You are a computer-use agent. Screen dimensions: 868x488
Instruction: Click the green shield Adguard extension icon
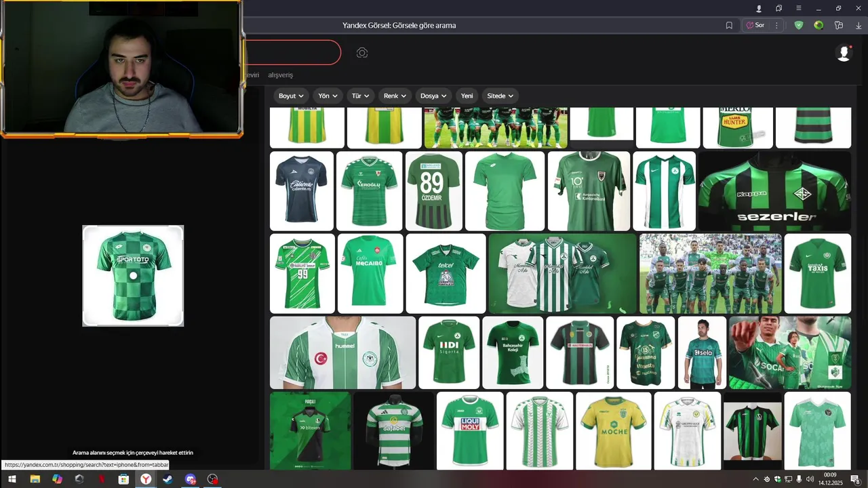(x=799, y=25)
